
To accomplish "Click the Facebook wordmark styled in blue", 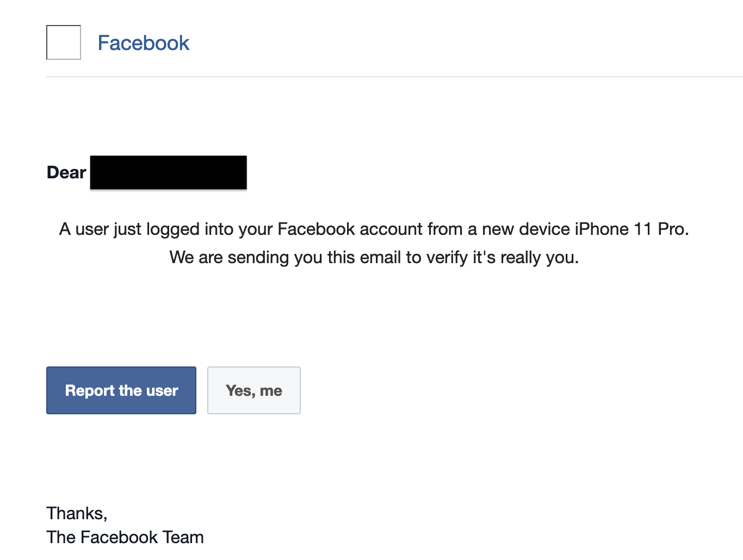I will coord(143,42).
